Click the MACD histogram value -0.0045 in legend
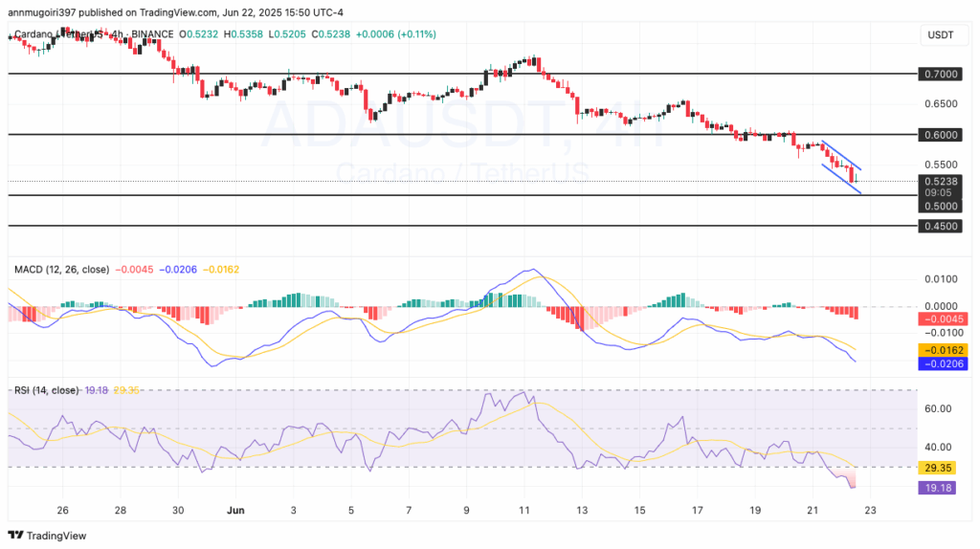 (x=134, y=269)
